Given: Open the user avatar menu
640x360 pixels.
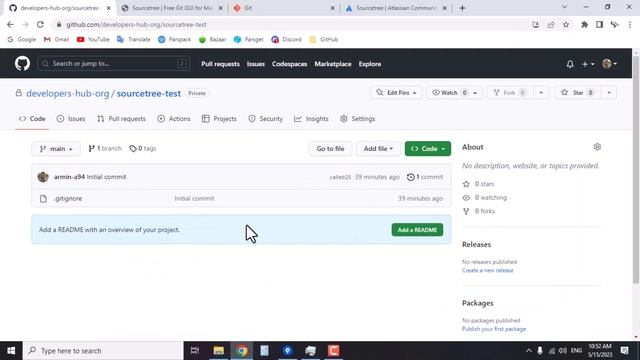Looking at the screenshot, I should pyautogui.click(x=609, y=64).
